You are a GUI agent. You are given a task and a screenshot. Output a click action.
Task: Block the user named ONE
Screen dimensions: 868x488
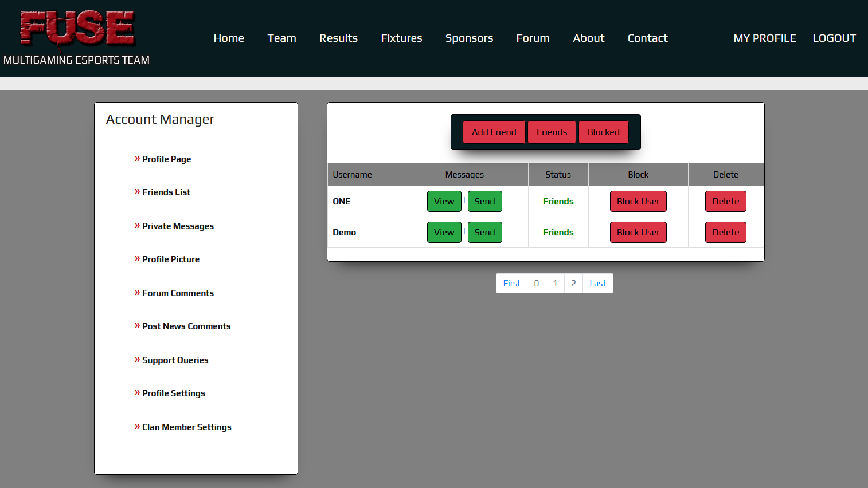pos(638,202)
